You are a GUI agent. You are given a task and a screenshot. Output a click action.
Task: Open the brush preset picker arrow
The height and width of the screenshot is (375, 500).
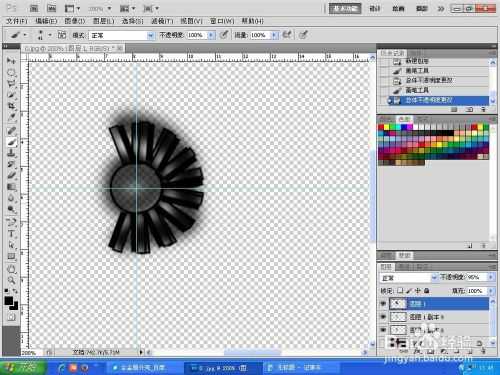tap(50, 35)
